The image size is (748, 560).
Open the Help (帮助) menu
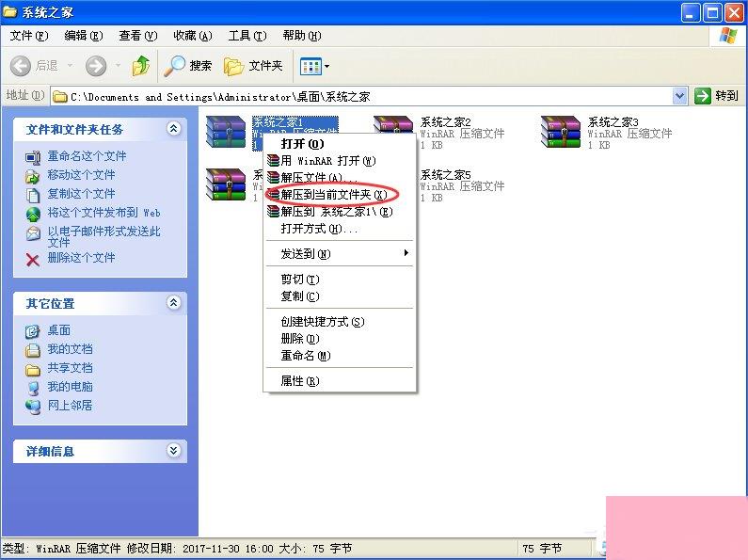coord(301,36)
